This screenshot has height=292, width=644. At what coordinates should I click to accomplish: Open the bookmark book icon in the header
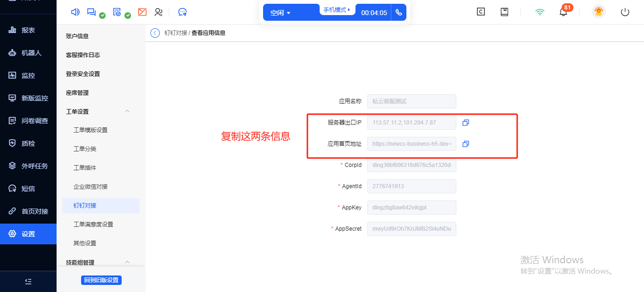click(504, 12)
